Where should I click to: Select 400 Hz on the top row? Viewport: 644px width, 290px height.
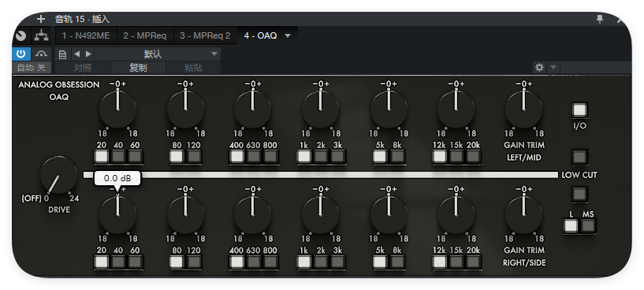(237, 157)
